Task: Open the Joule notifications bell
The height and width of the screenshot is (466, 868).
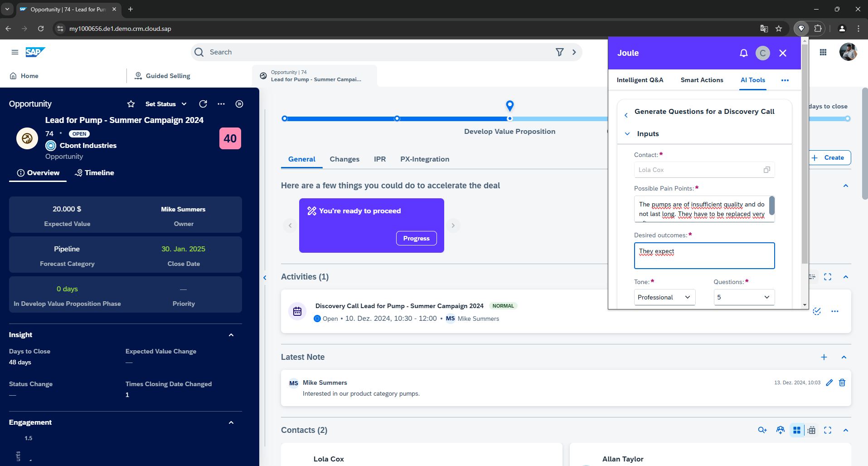Action: point(744,53)
